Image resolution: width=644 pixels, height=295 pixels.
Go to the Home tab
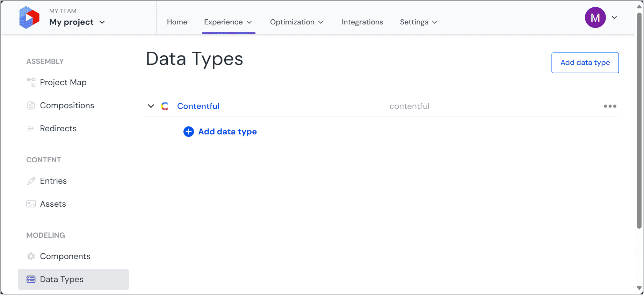[x=177, y=22]
